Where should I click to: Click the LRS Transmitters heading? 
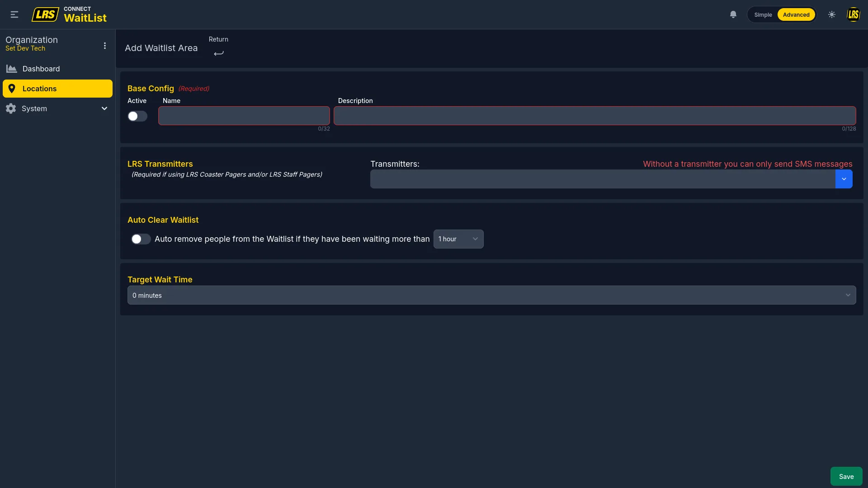[160, 164]
